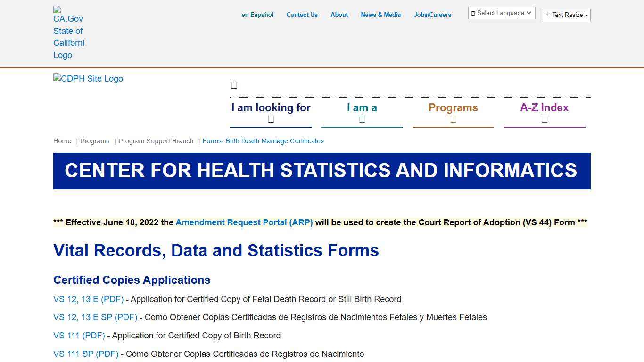The image size is (644, 362).
Task: Open the A-Z Index menu
Action: pos(544,113)
